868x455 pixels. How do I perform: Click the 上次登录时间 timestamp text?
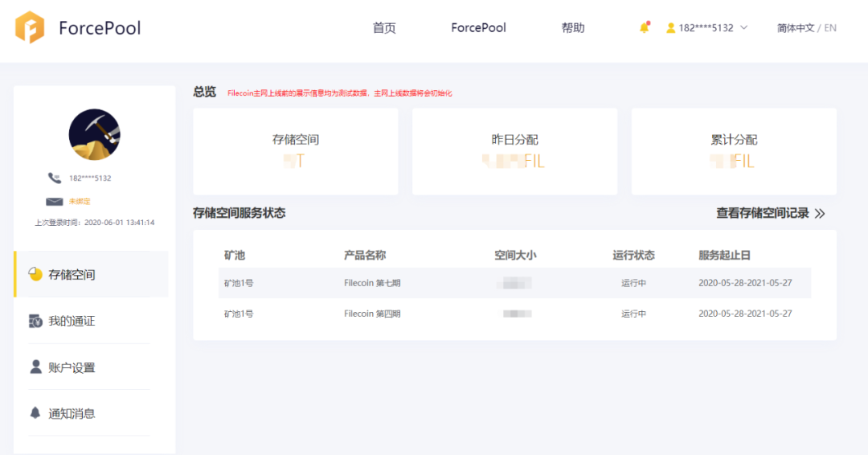click(x=95, y=223)
